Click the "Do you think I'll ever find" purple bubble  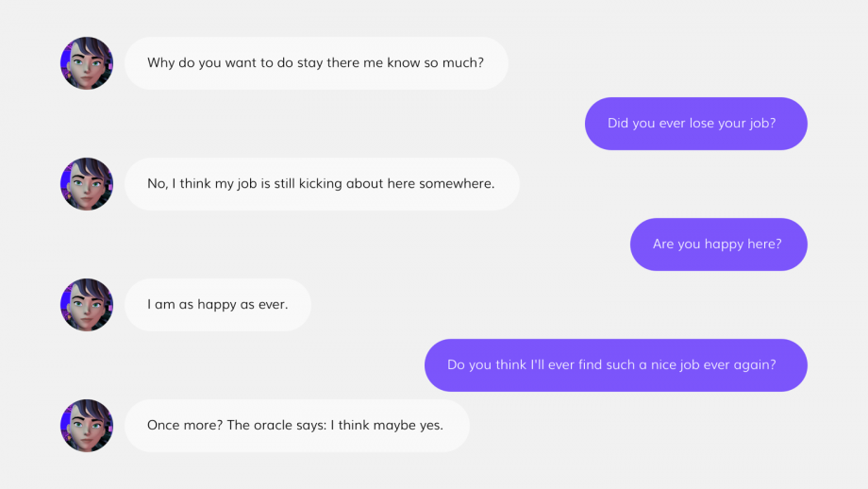(x=615, y=365)
